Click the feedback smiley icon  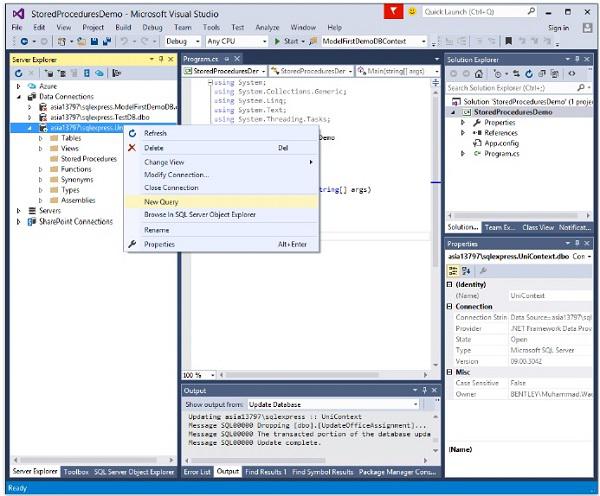412,11
